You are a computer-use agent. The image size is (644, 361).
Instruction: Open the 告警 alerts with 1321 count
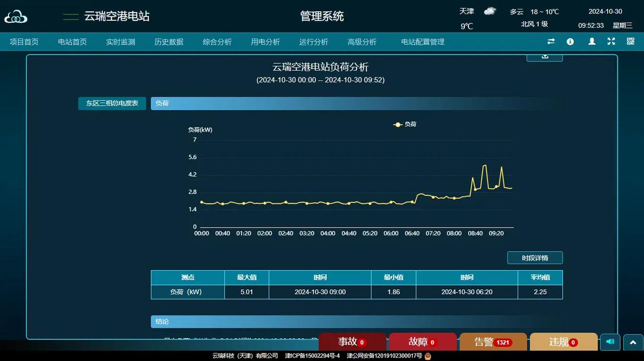pyautogui.click(x=493, y=342)
